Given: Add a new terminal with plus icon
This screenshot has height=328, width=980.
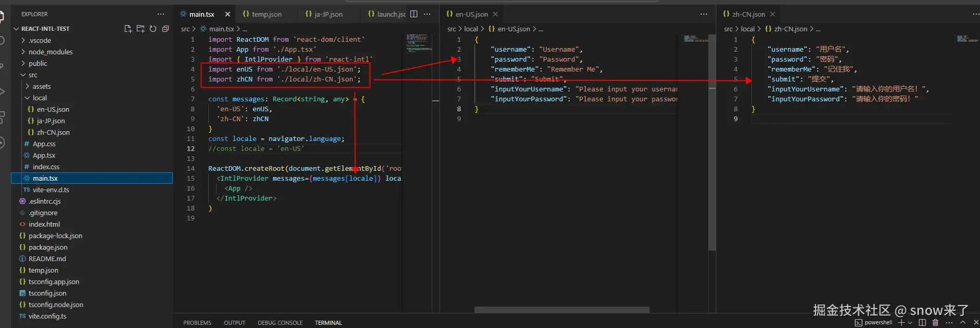Looking at the screenshot, I should [x=901, y=323].
